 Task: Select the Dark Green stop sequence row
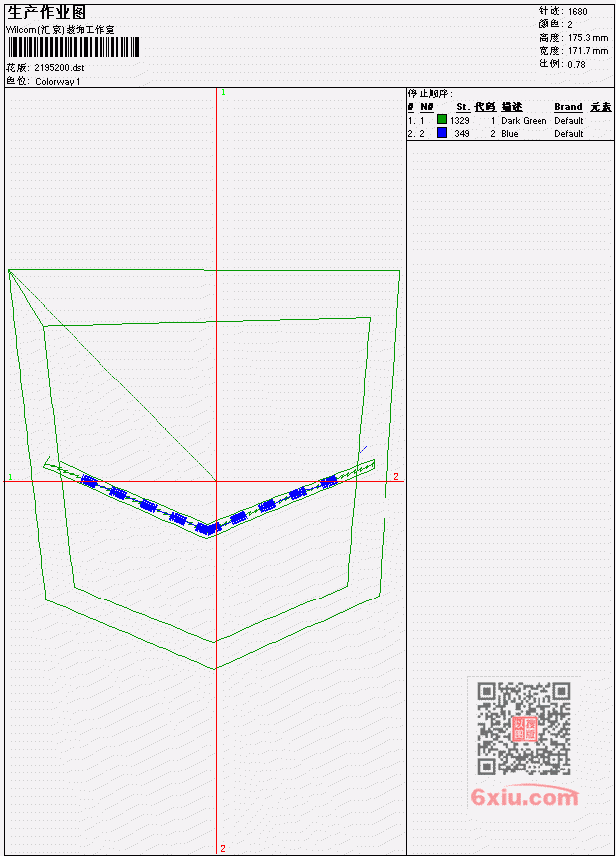coord(510,120)
